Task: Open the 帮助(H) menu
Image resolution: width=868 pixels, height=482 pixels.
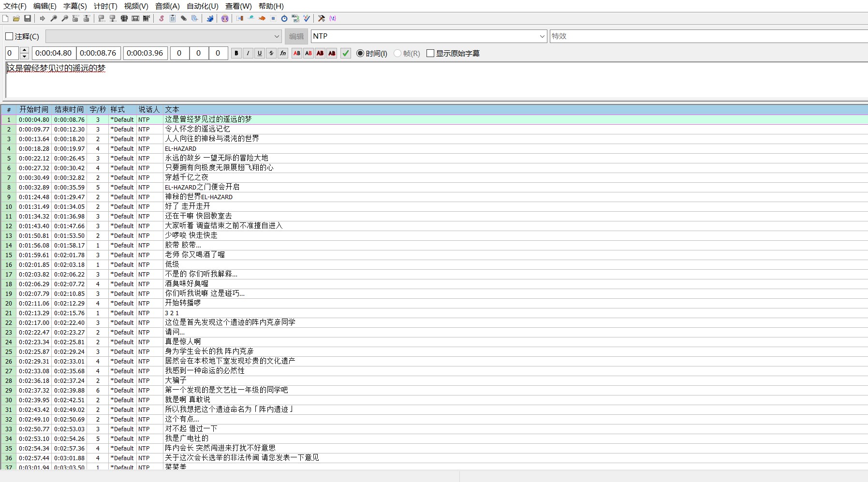Action: tap(271, 6)
